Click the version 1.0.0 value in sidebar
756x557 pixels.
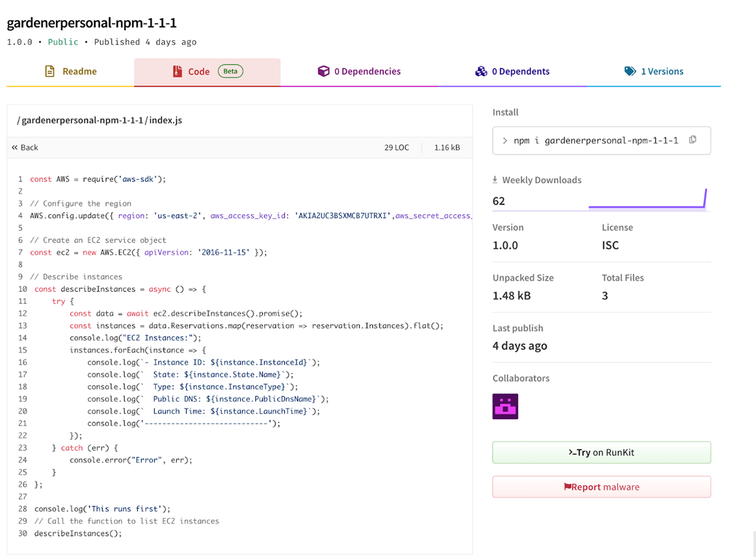point(505,245)
